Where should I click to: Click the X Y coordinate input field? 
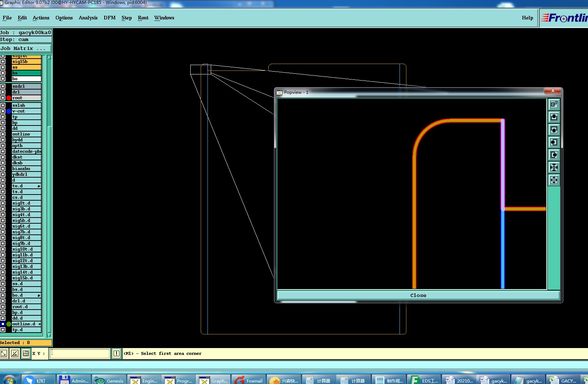(79, 353)
